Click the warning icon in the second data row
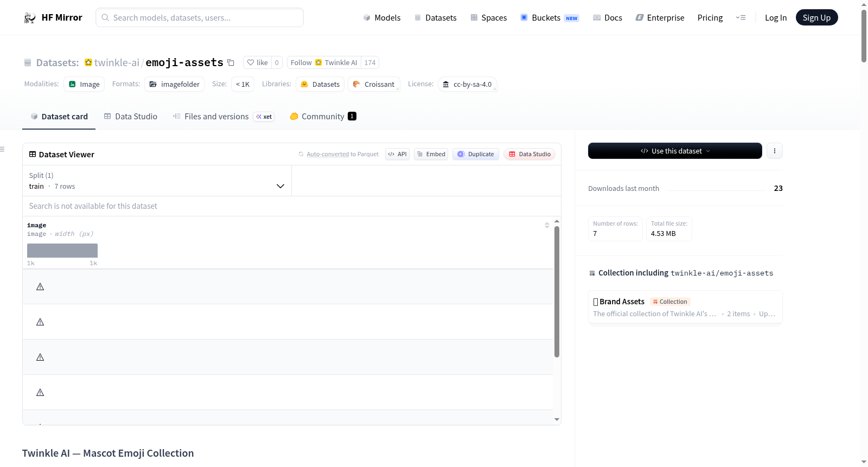The height and width of the screenshot is (467, 868). tap(40, 322)
